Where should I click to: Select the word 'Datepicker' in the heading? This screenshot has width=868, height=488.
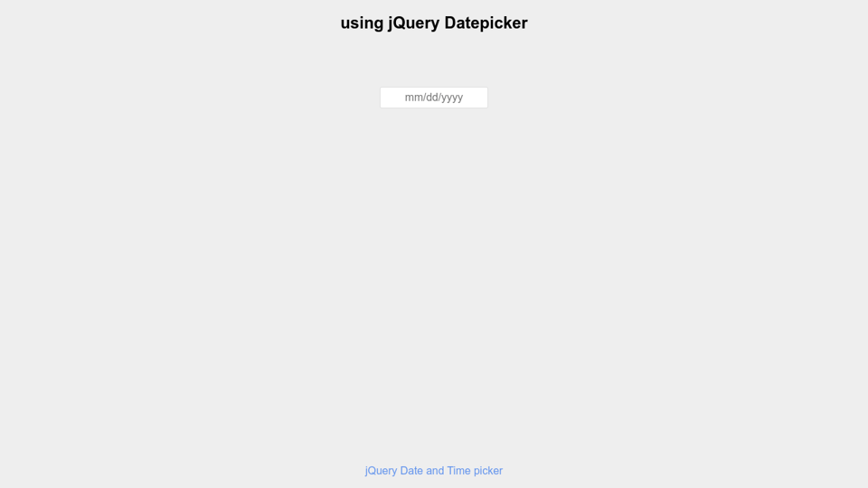click(486, 23)
